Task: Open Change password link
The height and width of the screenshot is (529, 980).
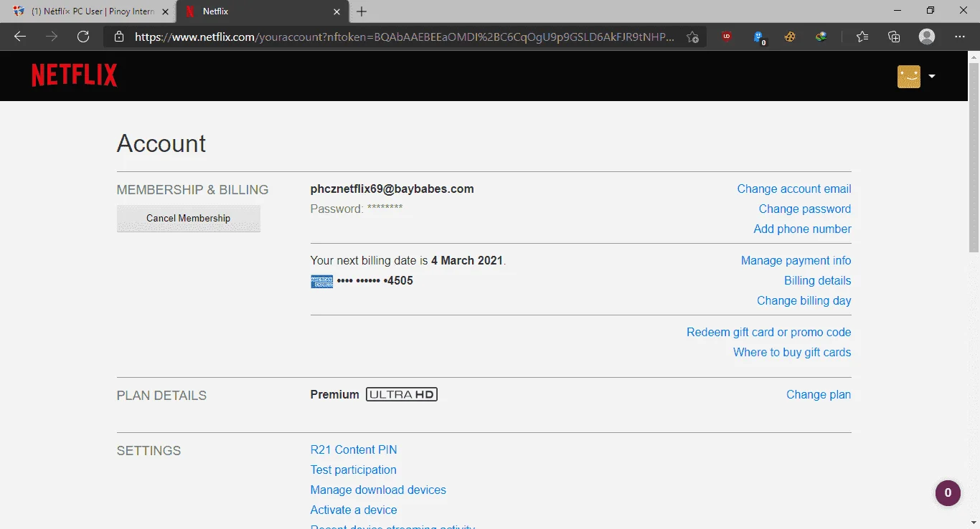Action: point(805,209)
